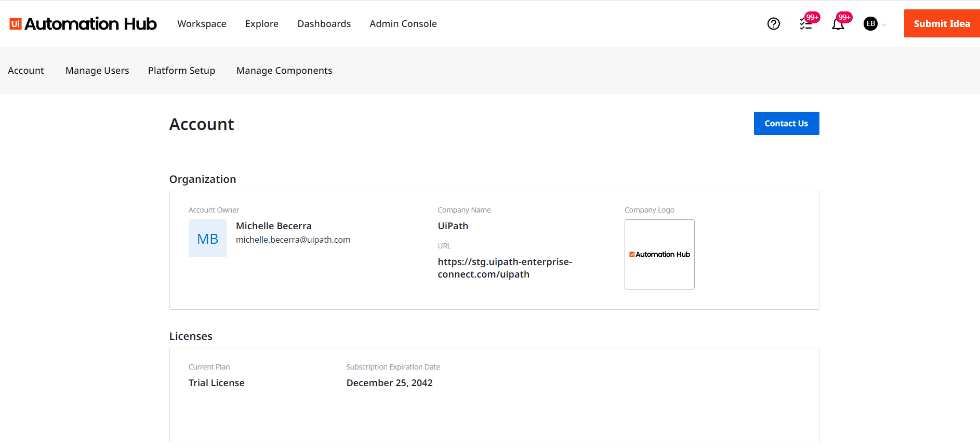Select the Admin Console menu

[x=403, y=24]
